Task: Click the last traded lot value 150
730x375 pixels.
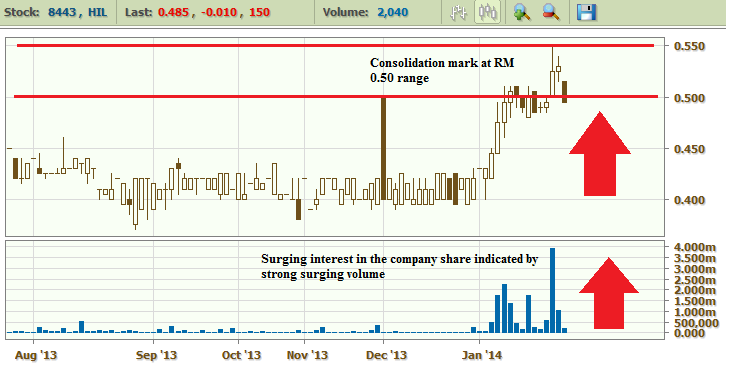Action: click(259, 12)
